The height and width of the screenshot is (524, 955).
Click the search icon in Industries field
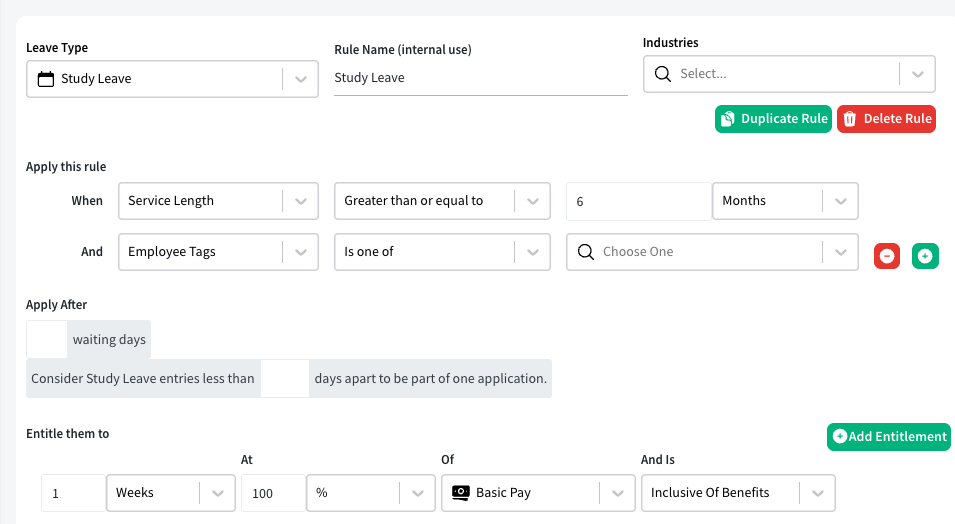[x=663, y=74]
